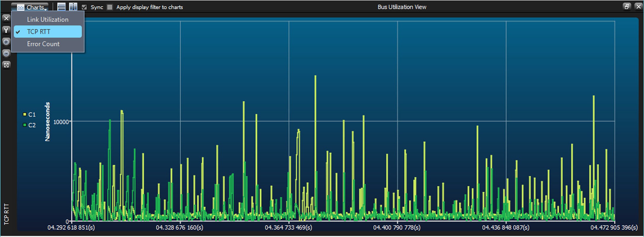Click the C2 green legend swatch

tap(25, 125)
